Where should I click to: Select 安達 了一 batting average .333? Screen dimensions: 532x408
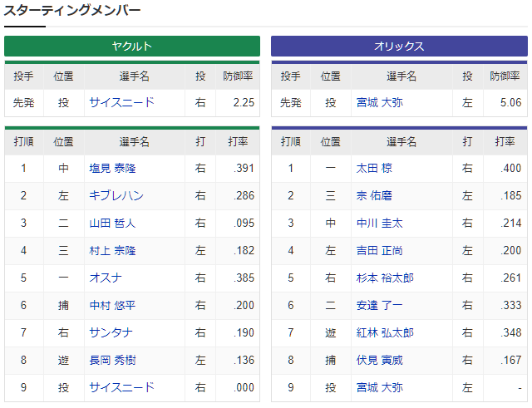coord(510,305)
